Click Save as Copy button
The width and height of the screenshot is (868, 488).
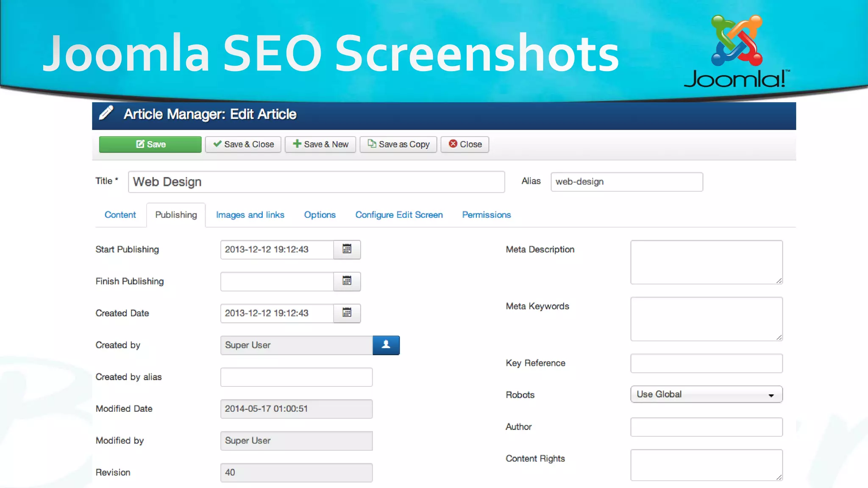tap(398, 144)
